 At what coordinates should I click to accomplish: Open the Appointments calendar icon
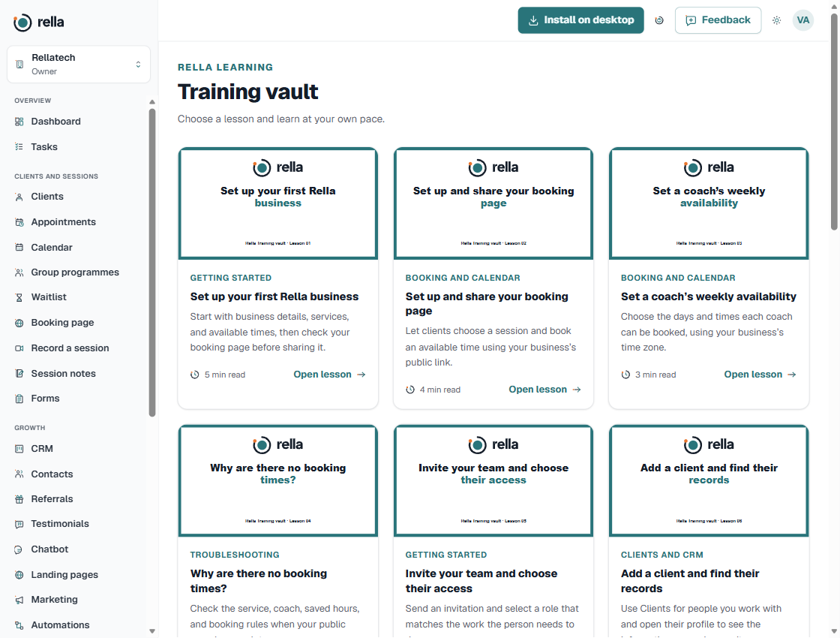pyautogui.click(x=19, y=222)
